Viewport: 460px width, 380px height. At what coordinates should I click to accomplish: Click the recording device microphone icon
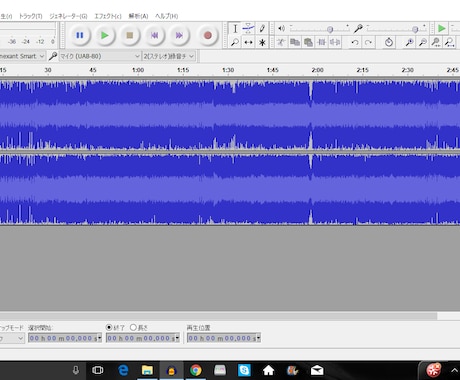[x=53, y=56]
